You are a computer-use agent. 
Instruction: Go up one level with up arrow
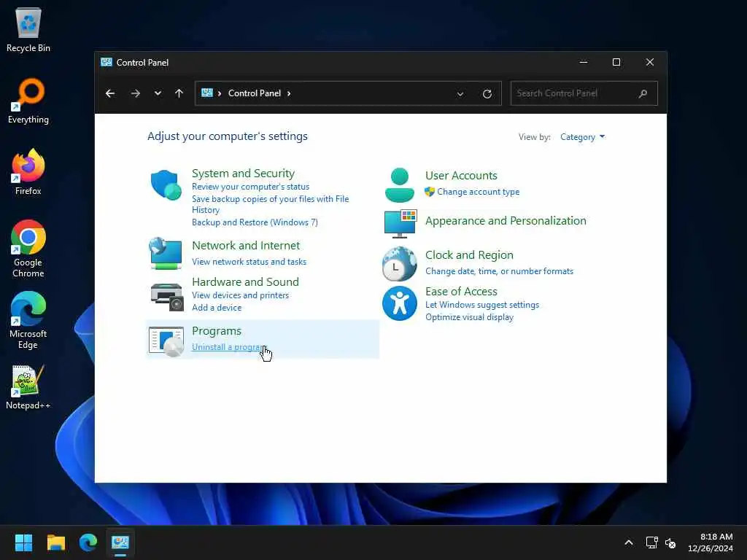point(179,93)
